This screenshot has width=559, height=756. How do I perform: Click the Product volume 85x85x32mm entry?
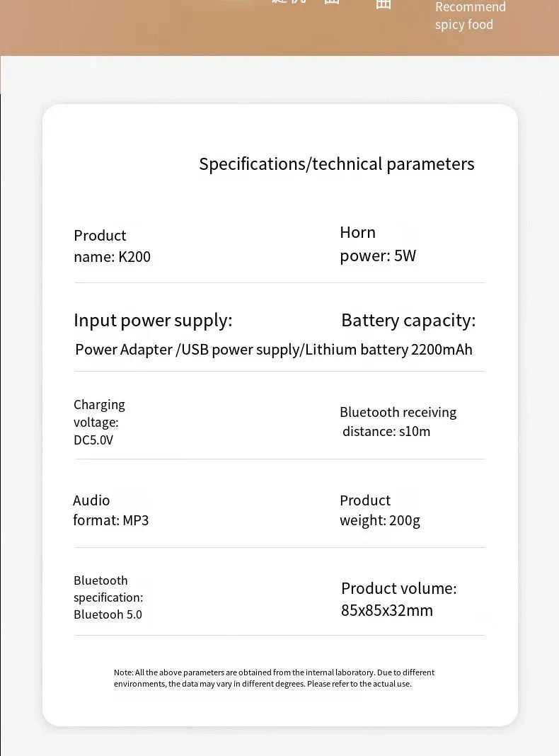point(398,600)
